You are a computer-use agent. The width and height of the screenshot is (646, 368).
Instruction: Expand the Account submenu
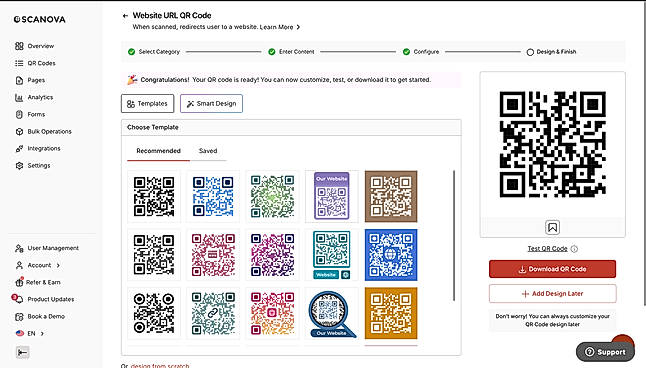pos(58,265)
